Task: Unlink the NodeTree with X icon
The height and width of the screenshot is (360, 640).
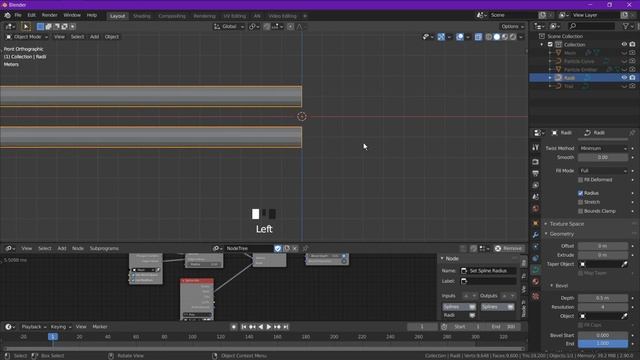Action: pyautogui.click(x=295, y=248)
